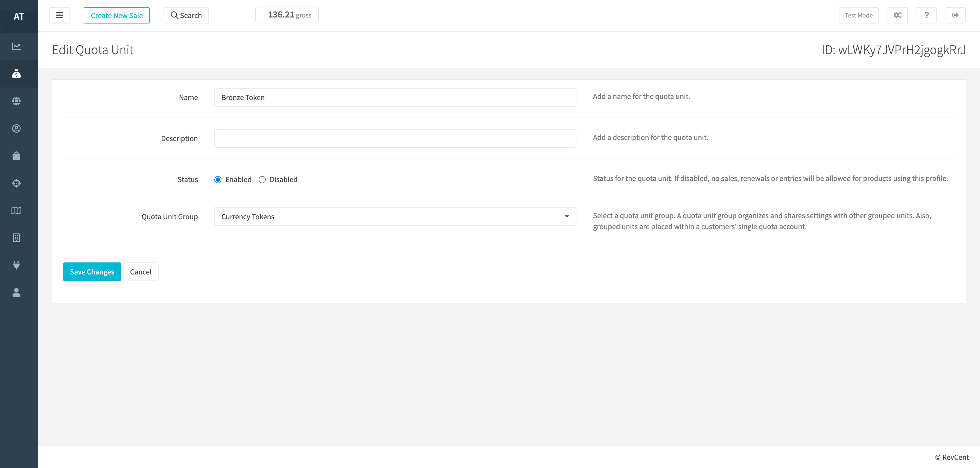Open the AT account logo

tap(19, 16)
